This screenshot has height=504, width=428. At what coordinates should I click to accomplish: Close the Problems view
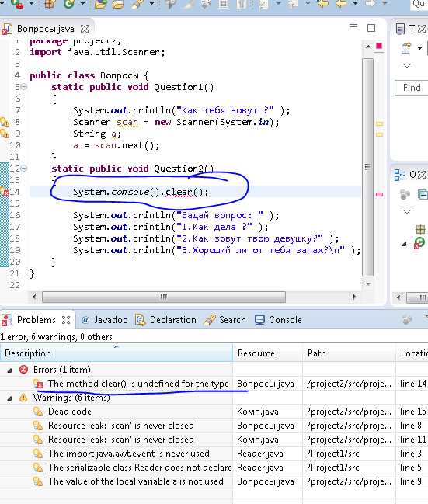pos(66,320)
